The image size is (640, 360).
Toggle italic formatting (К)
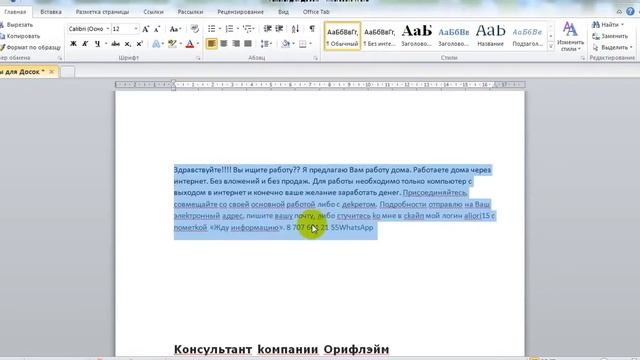[85, 44]
